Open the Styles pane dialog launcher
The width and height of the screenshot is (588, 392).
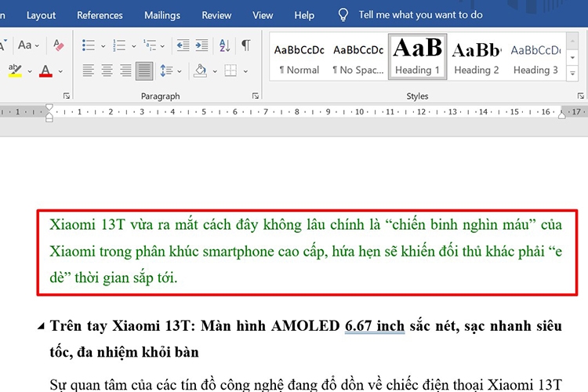pyautogui.click(x=580, y=96)
